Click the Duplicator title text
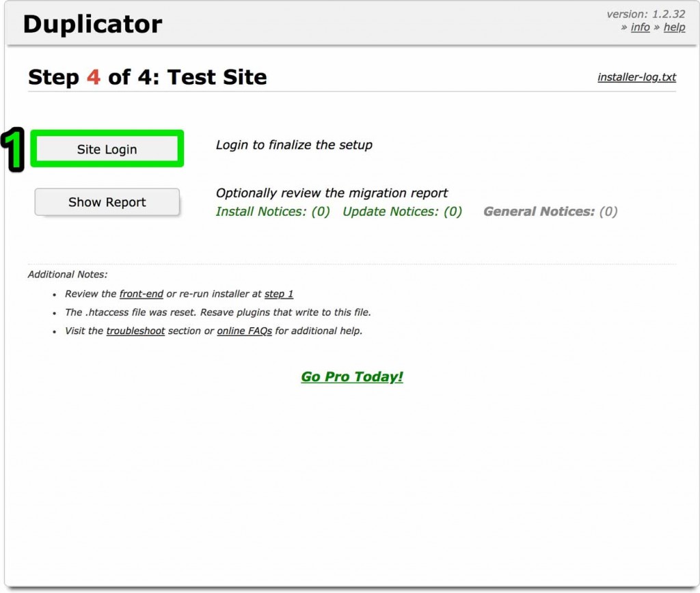 click(x=92, y=24)
